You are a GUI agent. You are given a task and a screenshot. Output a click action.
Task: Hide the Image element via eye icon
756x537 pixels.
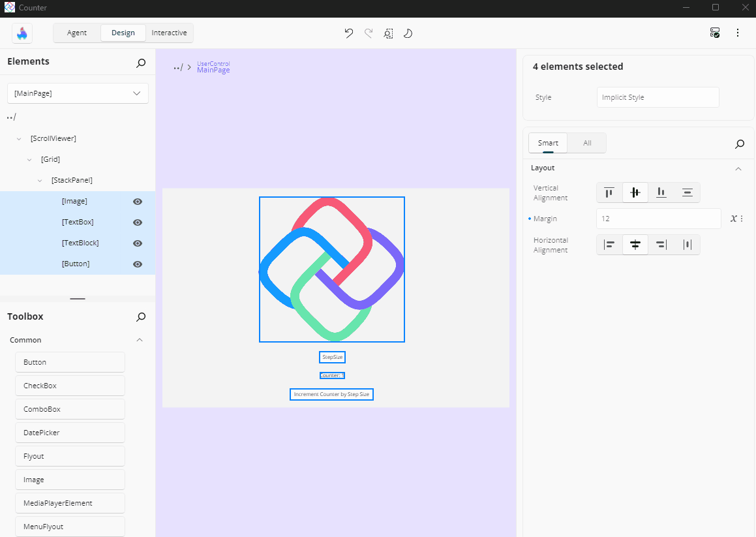tap(138, 202)
